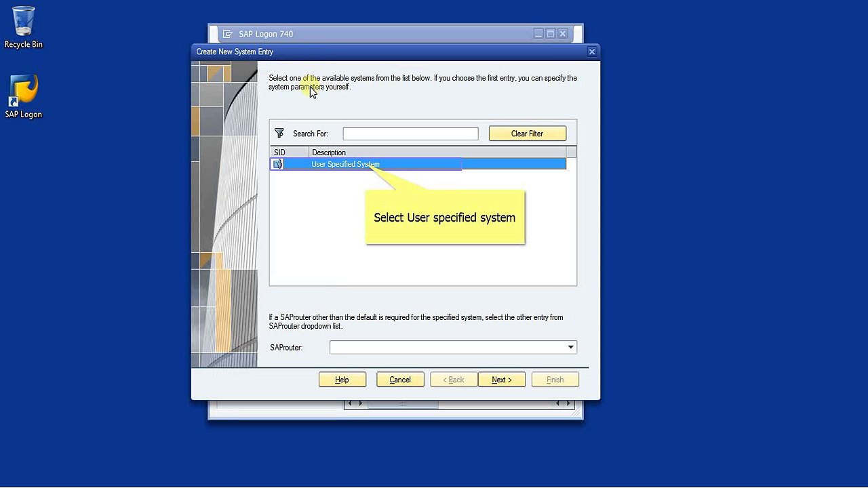
Task: Select the Recycle Bin desktop icon
Action: pyautogui.click(x=24, y=28)
